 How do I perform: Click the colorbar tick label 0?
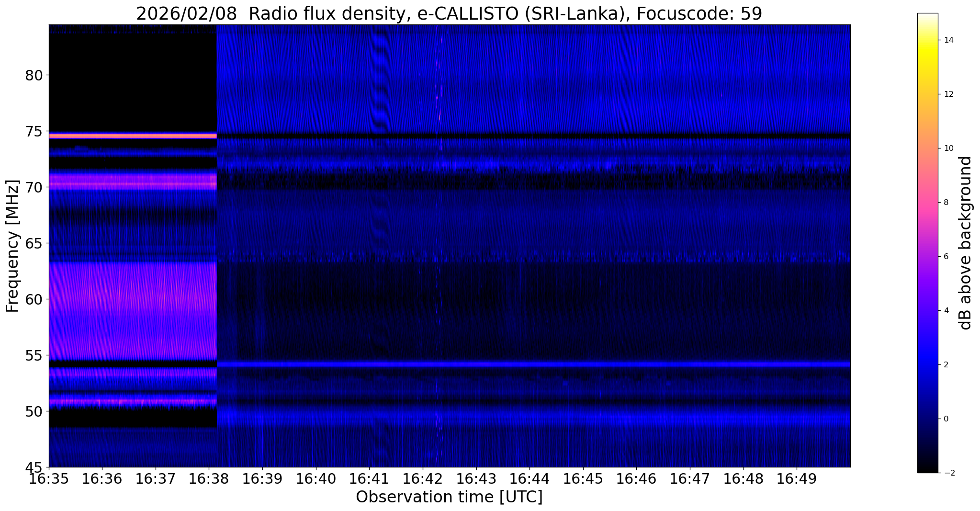946,419
